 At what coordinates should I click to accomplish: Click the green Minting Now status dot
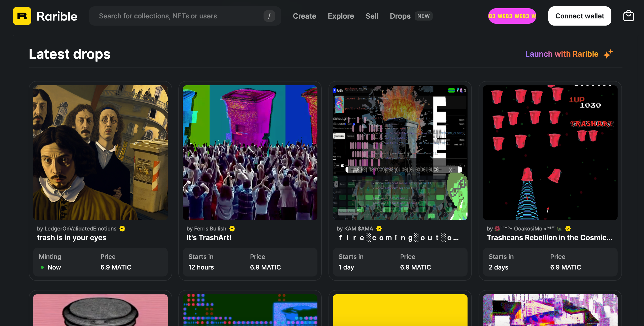(x=42, y=267)
